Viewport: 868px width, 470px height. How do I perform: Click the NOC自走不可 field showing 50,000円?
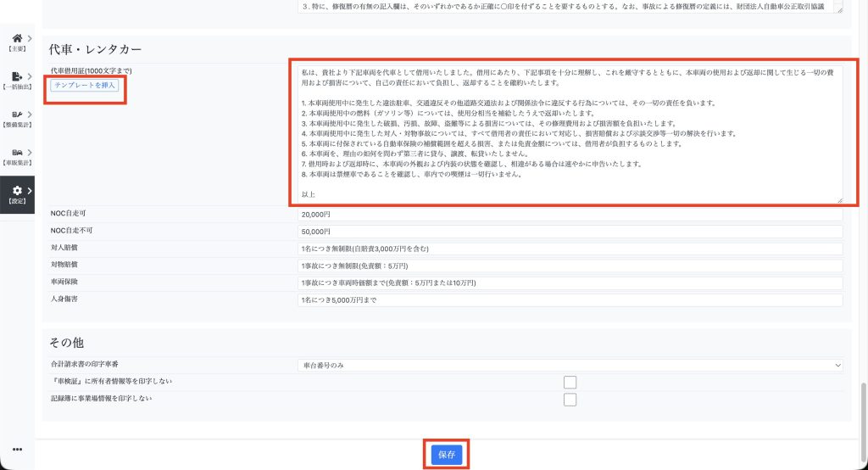[570, 232]
